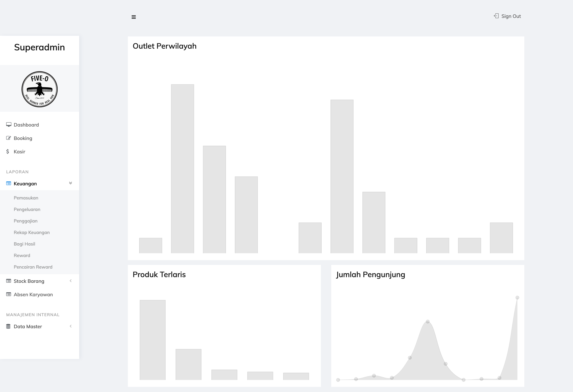The width and height of the screenshot is (573, 392).
Task: Click the Stock Barang list icon
Action: (x=9, y=281)
